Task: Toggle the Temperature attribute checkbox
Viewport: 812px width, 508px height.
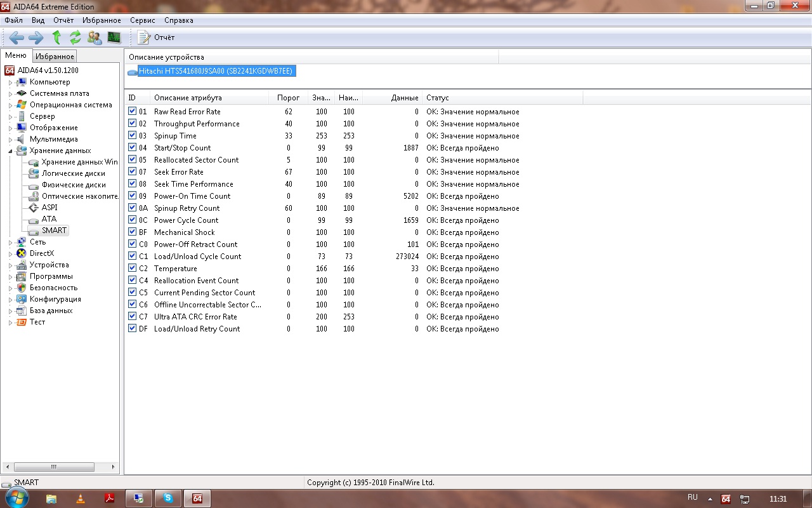Action: click(x=133, y=268)
